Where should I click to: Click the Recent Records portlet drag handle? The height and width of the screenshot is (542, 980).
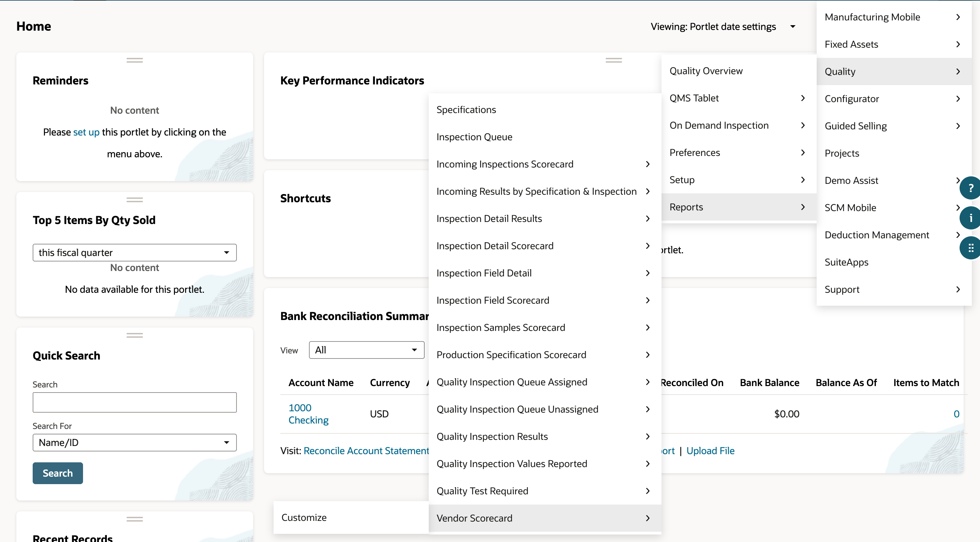(135, 519)
